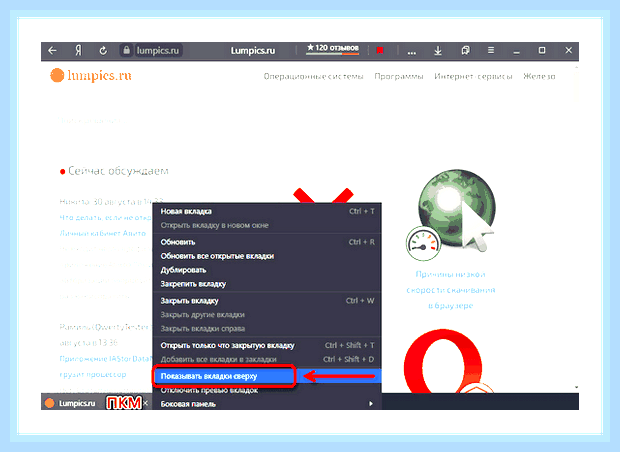620x452 pixels.
Task: Click the back arrow in browser toolbar
Action: (52, 51)
